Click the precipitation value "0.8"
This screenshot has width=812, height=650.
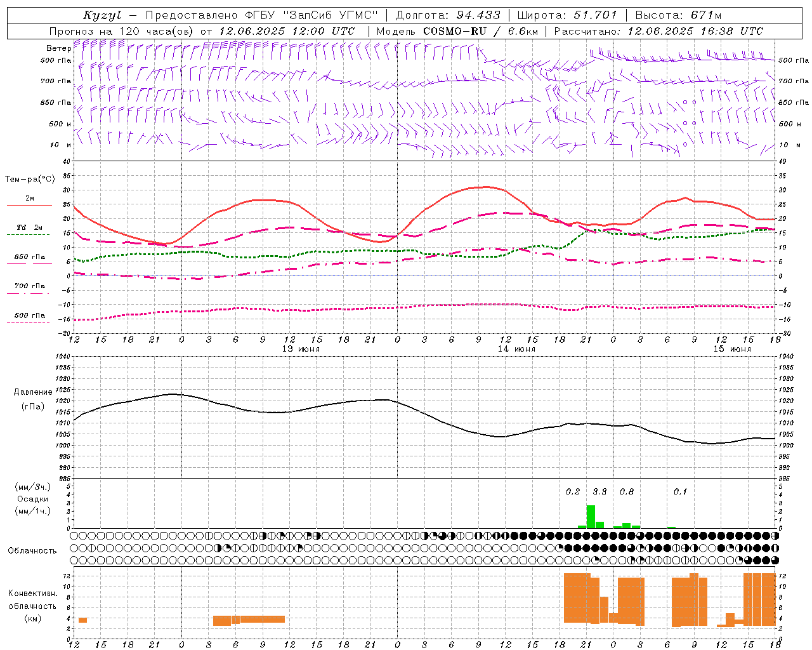(x=627, y=491)
